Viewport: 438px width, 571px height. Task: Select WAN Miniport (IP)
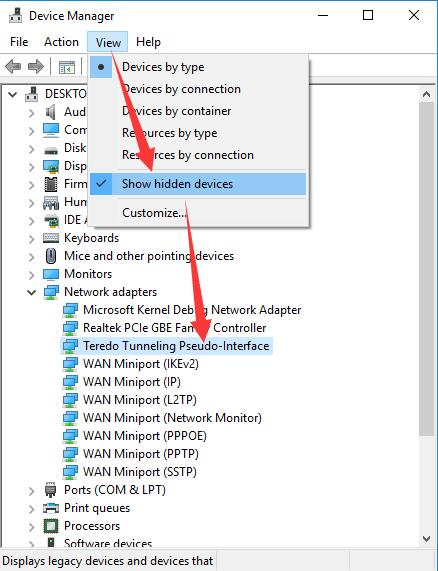coord(132,382)
